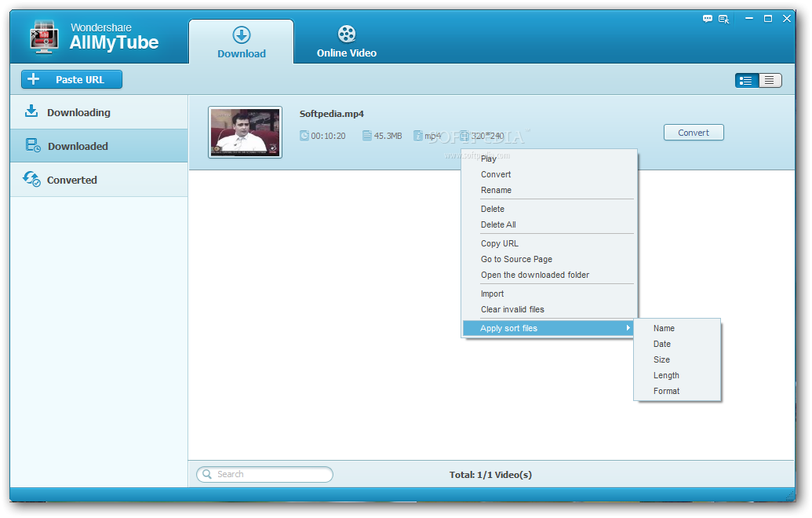Click the Downloading arrow icon in sidebar
Image resolution: width=812 pixels, height=518 pixels.
tap(31, 111)
